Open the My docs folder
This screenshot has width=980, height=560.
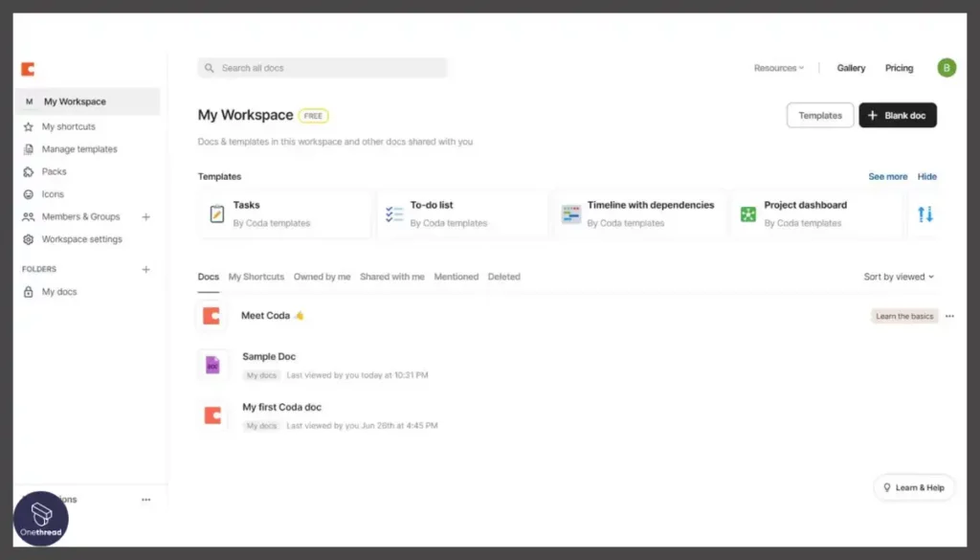(59, 292)
